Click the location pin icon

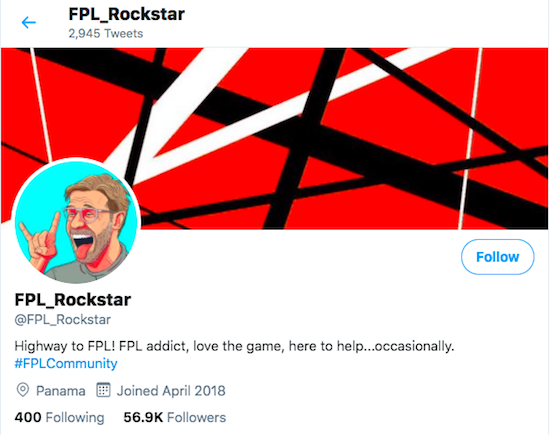23,390
